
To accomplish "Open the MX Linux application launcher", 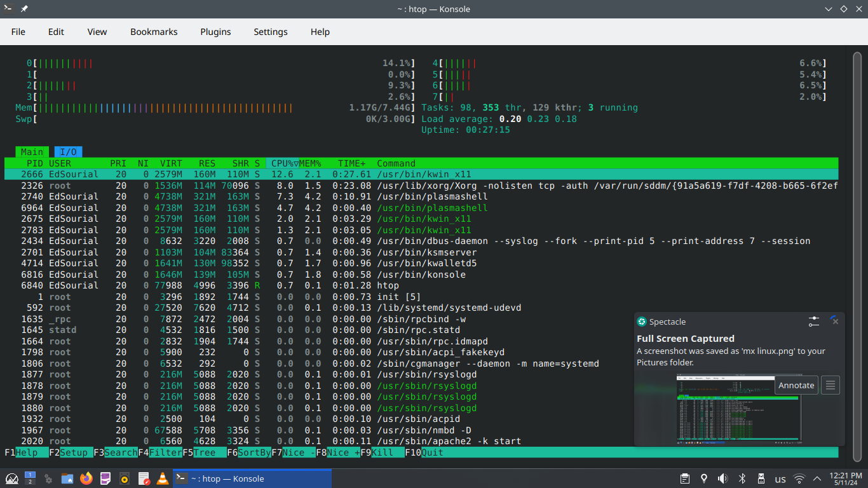I will [x=12, y=478].
